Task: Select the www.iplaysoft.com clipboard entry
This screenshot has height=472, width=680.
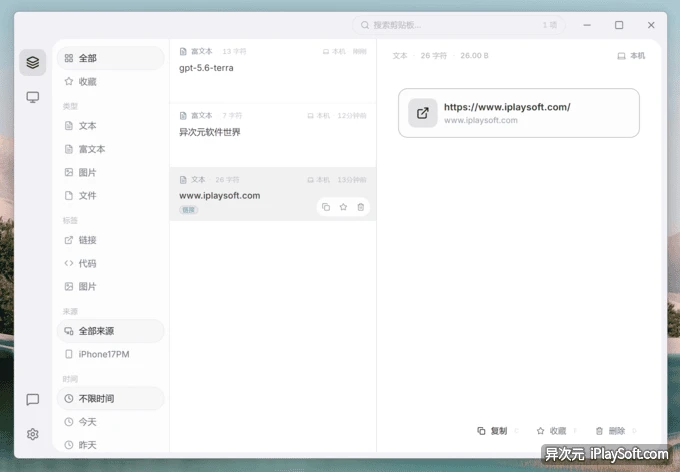Action: coord(273,194)
